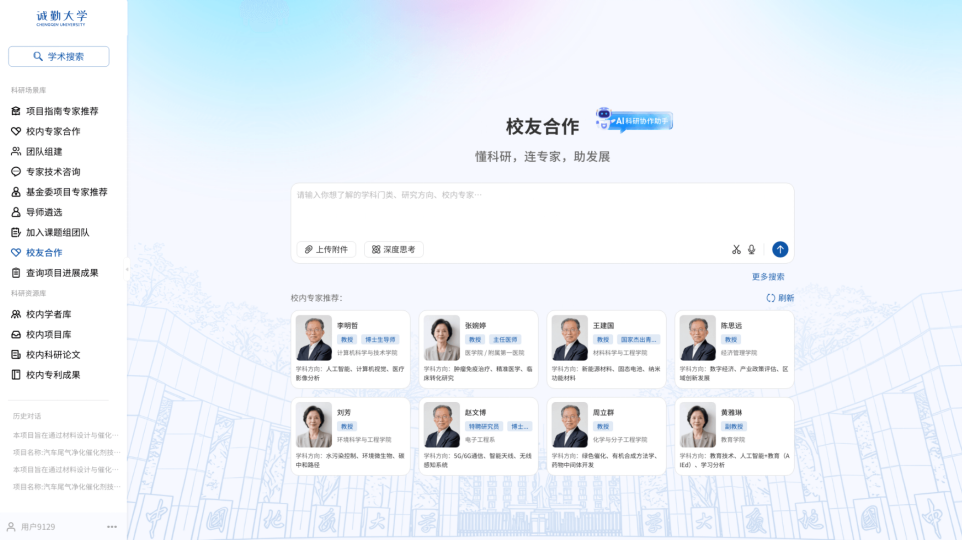Image resolution: width=962 pixels, height=540 pixels.
Task: Click the AI科研协作助手 robot badge
Action: [x=634, y=120]
